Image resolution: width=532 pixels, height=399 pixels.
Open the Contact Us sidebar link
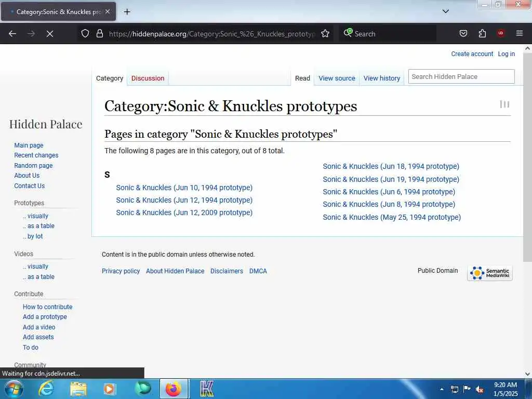pyautogui.click(x=30, y=185)
